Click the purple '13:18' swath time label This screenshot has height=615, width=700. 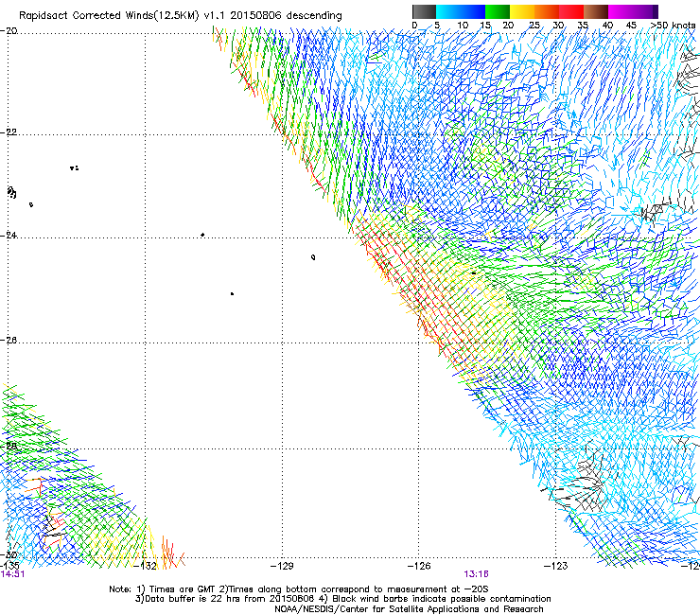pos(477,574)
